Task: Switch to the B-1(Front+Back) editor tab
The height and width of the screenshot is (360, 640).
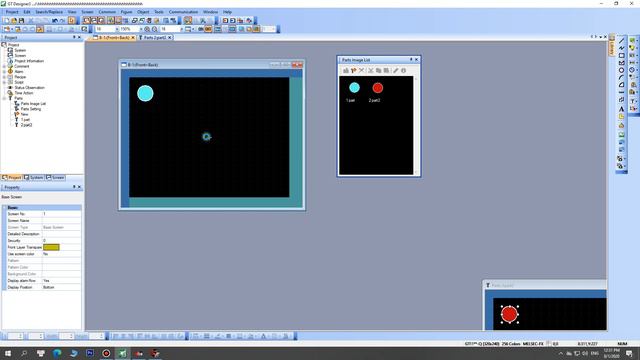Action: [x=113, y=38]
